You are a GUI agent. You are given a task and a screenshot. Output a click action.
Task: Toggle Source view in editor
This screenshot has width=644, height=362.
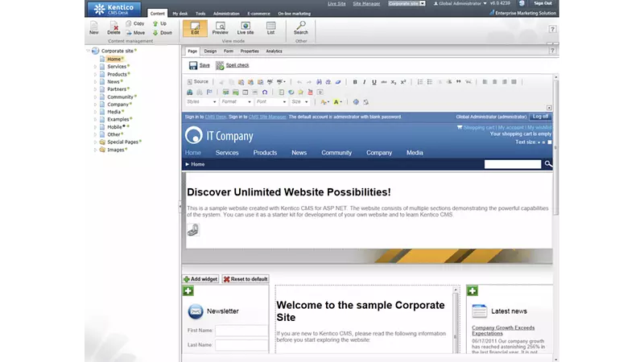[x=198, y=82]
